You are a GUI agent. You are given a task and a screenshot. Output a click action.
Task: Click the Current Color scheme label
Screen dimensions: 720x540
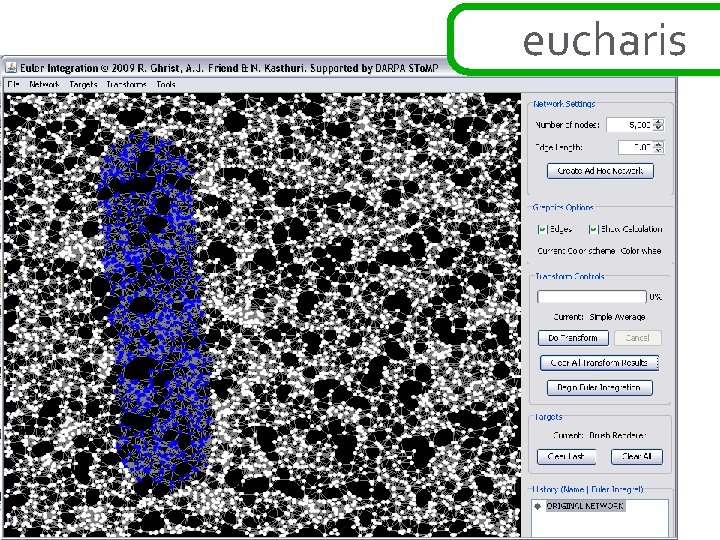pyautogui.click(x=599, y=251)
